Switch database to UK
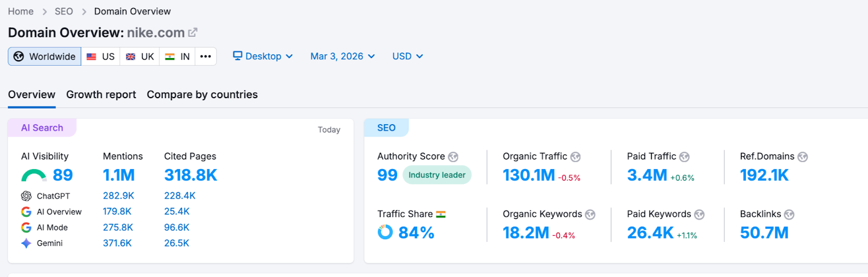The image size is (868, 277). coord(140,56)
